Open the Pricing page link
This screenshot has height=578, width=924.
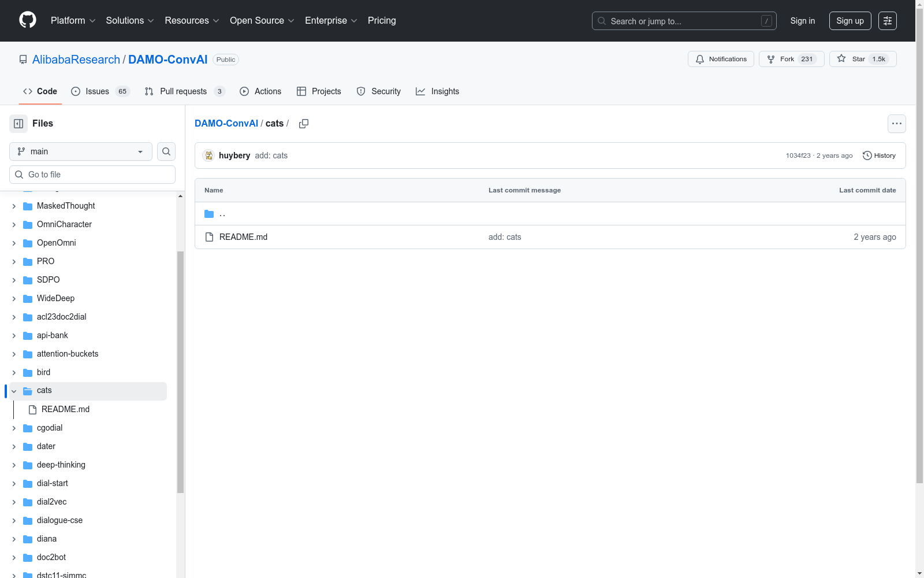tap(382, 21)
